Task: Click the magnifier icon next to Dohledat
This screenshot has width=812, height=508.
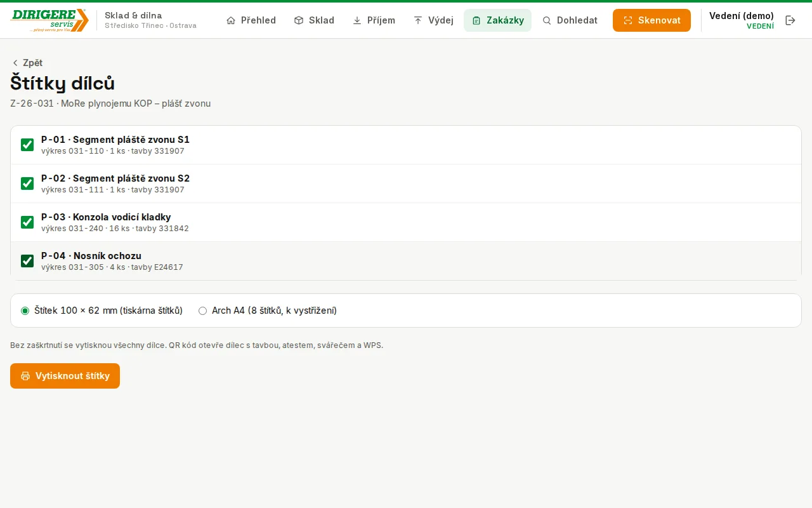Action: click(547, 20)
